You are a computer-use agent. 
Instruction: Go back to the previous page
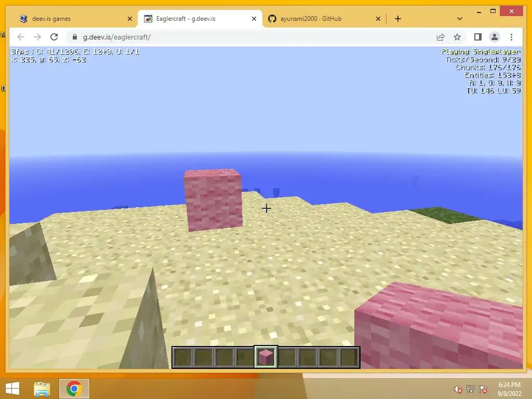click(21, 37)
